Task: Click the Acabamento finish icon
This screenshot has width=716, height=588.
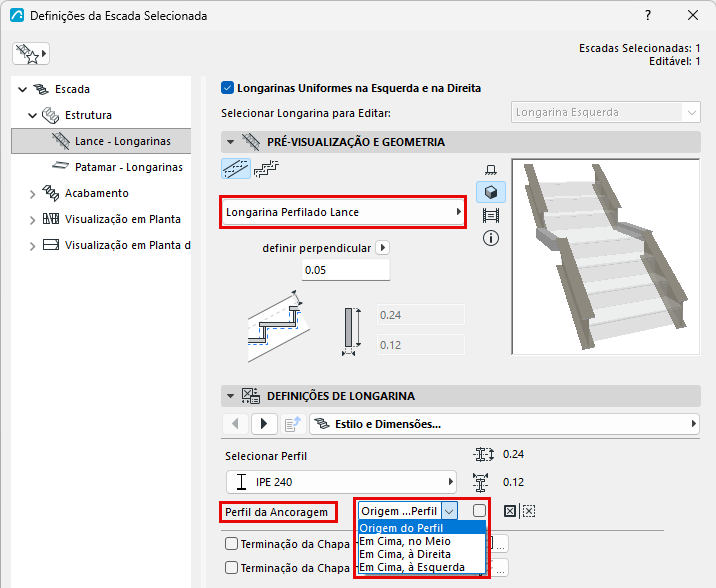Action: click(x=50, y=193)
